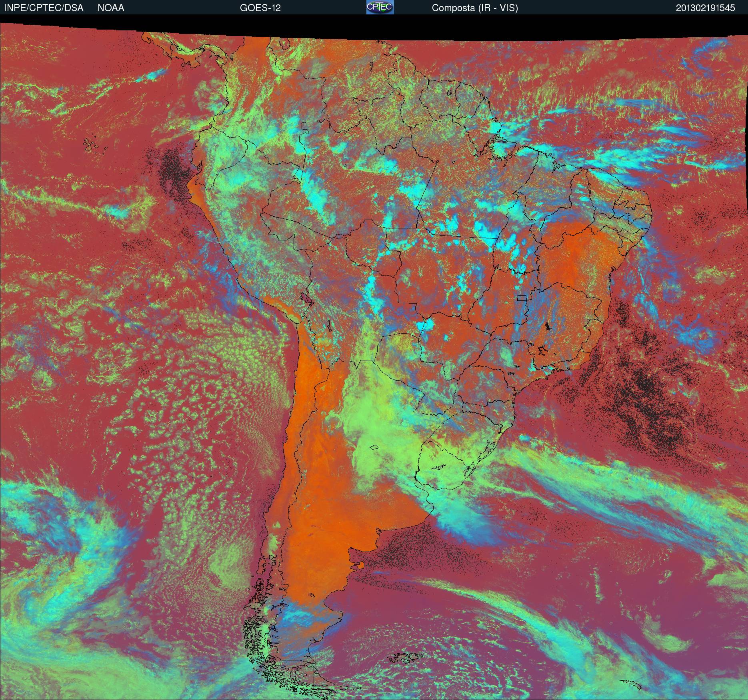
Task: Click the Composta (IR - VIS) title
Action: pyautogui.click(x=475, y=8)
